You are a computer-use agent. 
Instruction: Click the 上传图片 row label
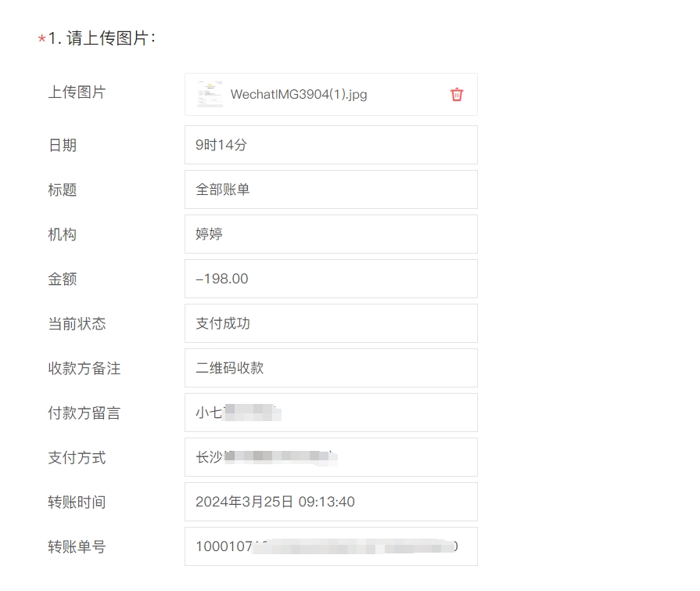click(77, 92)
